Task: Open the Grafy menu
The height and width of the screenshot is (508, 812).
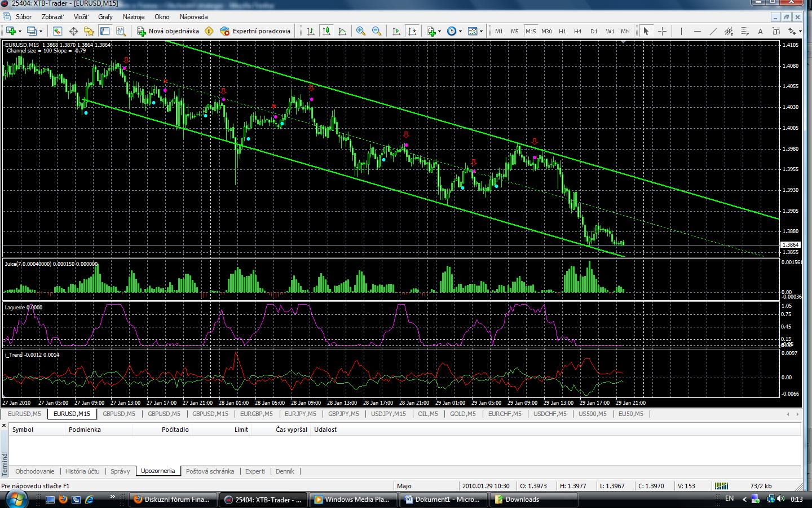Action: click(x=105, y=17)
